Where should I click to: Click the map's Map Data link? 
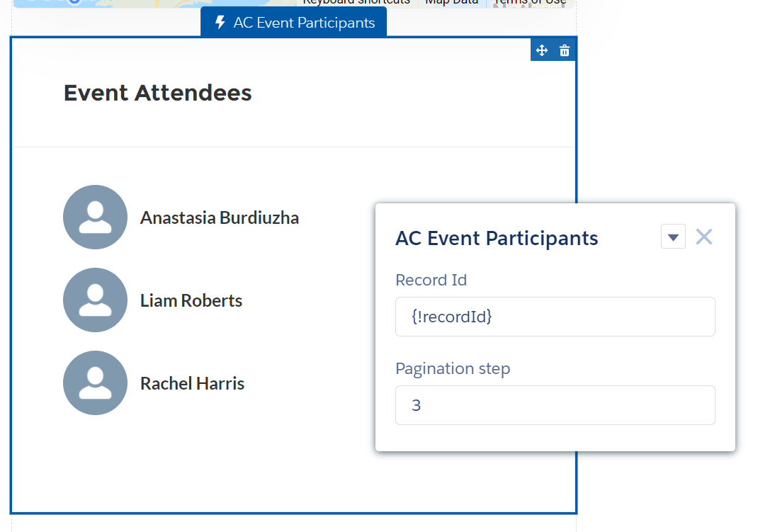(x=451, y=2)
